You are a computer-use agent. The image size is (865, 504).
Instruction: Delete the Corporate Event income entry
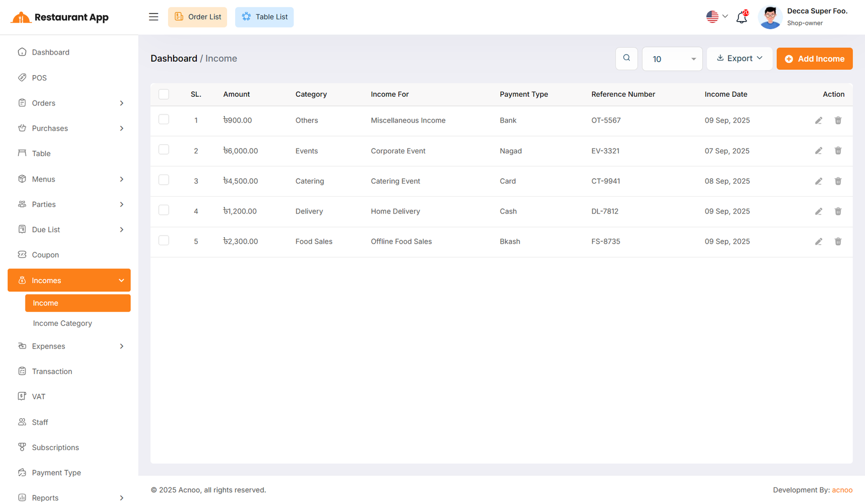[837, 151]
